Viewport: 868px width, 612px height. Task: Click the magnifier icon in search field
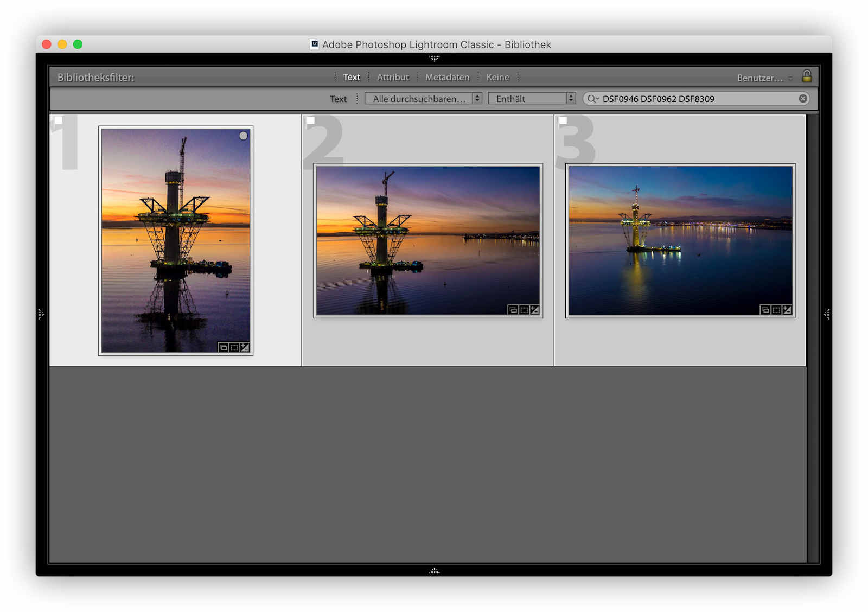point(592,99)
